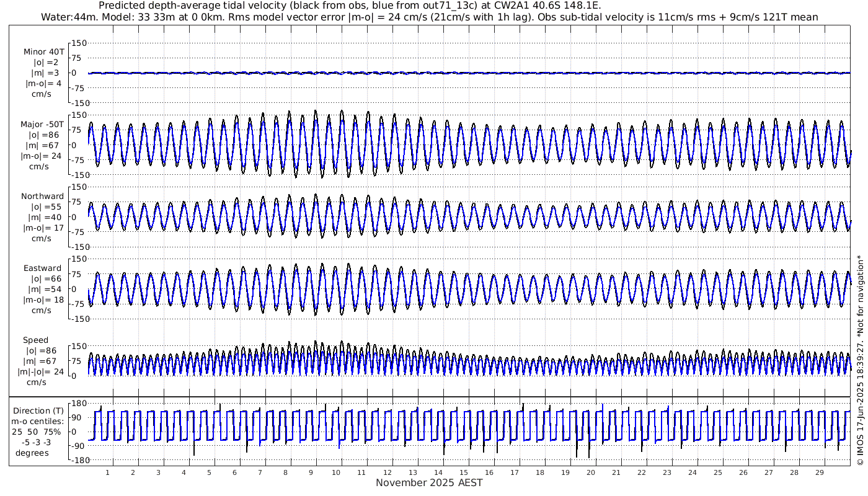Click day 22 on the date axis

641,472
